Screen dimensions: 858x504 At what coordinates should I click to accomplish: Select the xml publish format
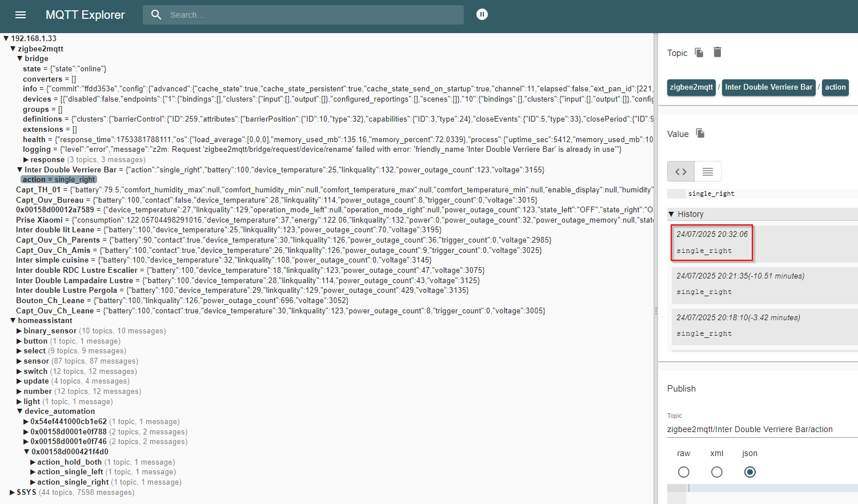[717, 472]
